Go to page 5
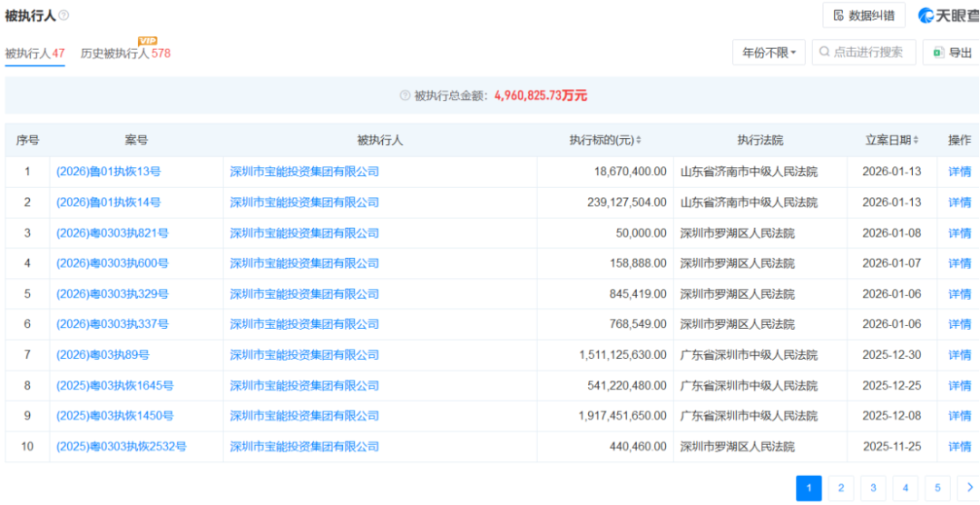Image resolution: width=980 pixels, height=505 pixels. pyautogui.click(x=936, y=488)
